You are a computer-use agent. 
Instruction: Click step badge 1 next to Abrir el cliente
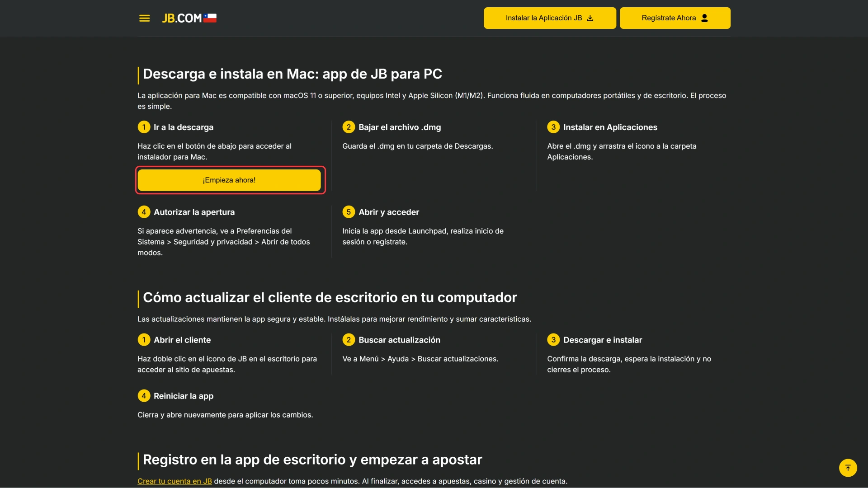[x=144, y=340]
